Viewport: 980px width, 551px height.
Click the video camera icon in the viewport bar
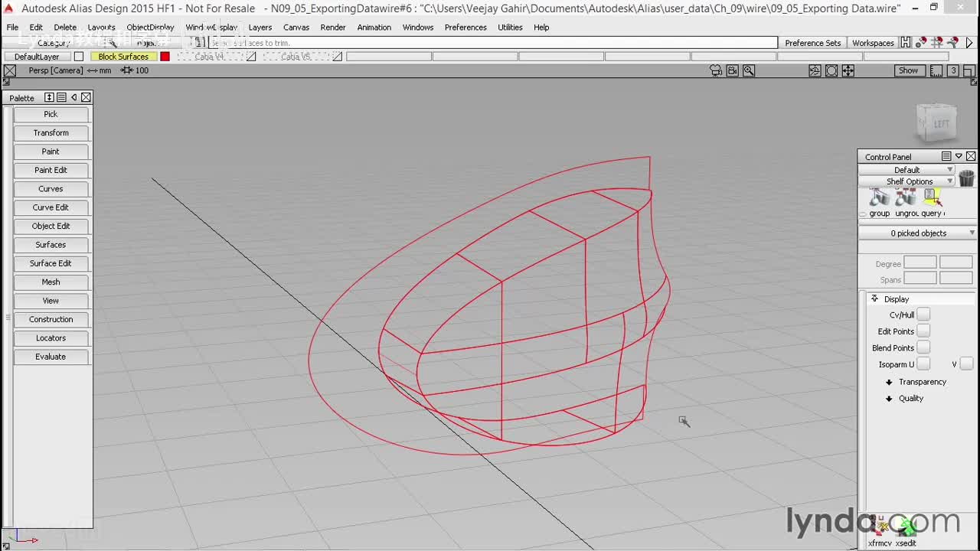click(x=733, y=70)
